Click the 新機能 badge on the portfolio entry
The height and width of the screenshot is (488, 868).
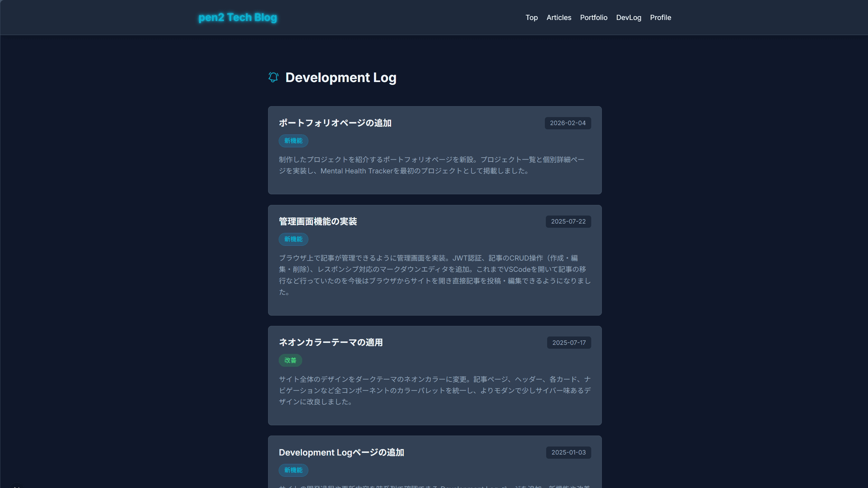tap(293, 141)
